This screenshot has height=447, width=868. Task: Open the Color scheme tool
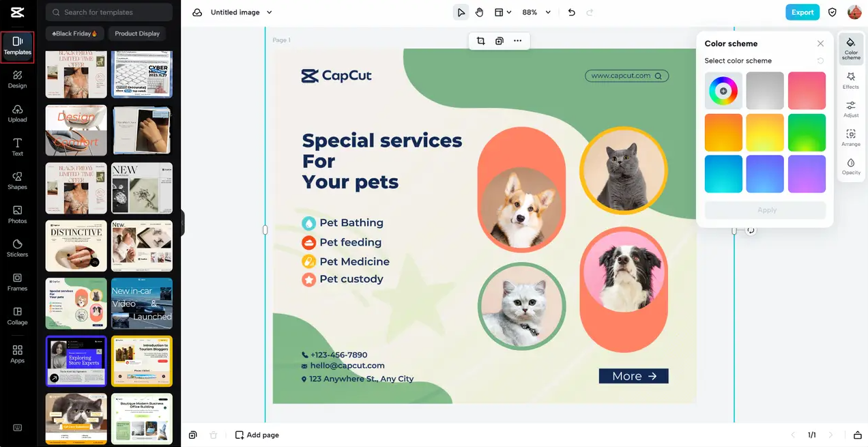coord(851,48)
